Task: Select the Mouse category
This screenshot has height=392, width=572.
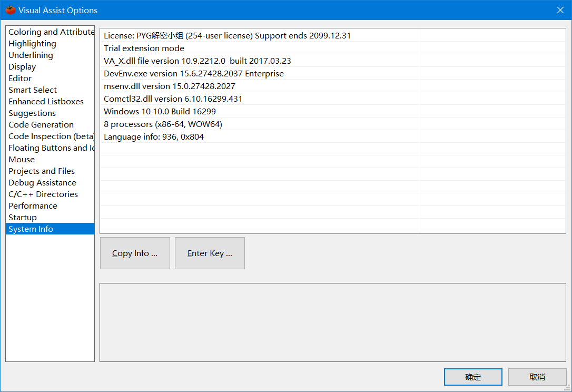Action: 51,160
